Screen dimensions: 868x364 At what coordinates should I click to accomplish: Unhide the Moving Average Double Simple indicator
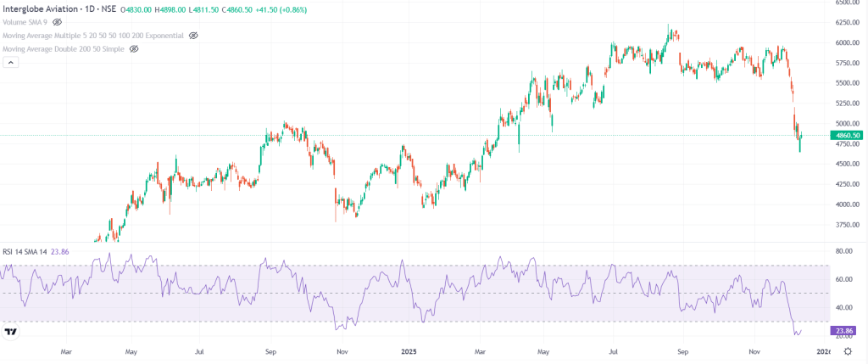click(x=134, y=49)
